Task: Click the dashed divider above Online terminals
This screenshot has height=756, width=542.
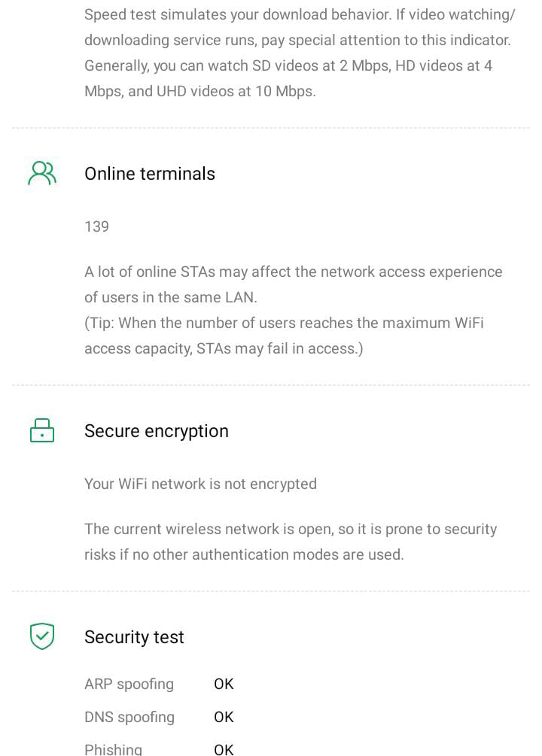Action: click(x=271, y=129)
